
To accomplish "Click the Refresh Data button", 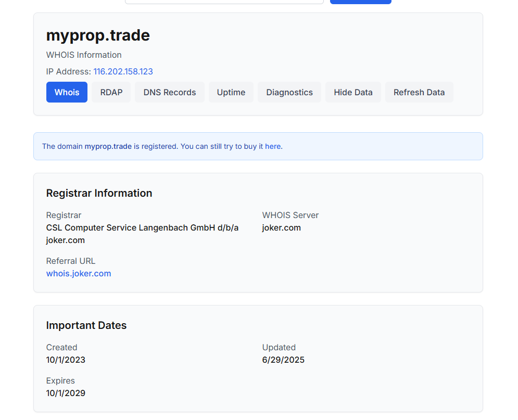I will pyautogui.click(x=419, y=92).
